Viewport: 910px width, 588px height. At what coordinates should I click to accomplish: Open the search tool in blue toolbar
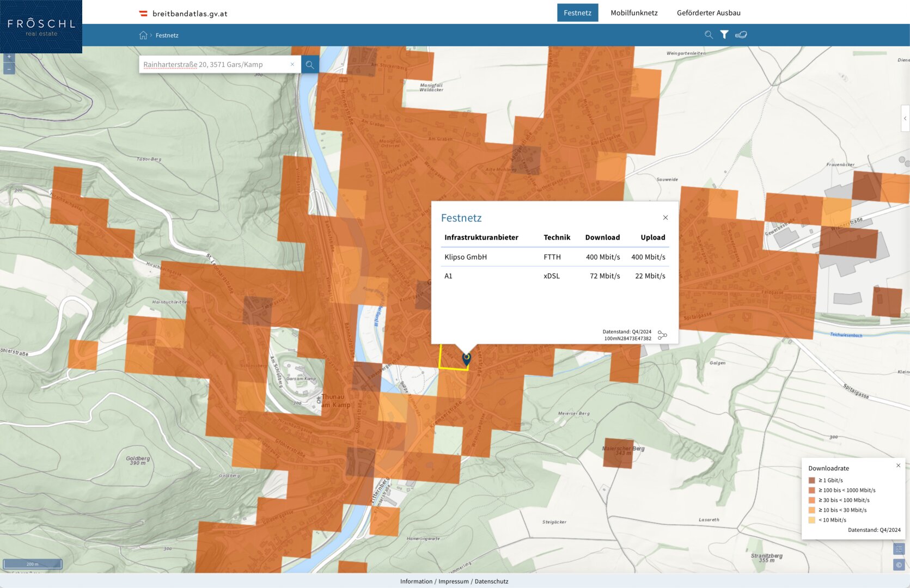coord(709,35)
